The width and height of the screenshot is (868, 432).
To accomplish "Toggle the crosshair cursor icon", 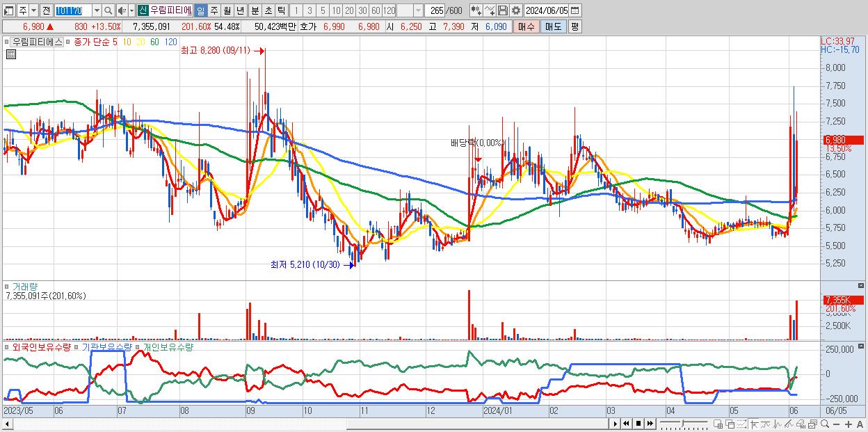I will 754,424.
